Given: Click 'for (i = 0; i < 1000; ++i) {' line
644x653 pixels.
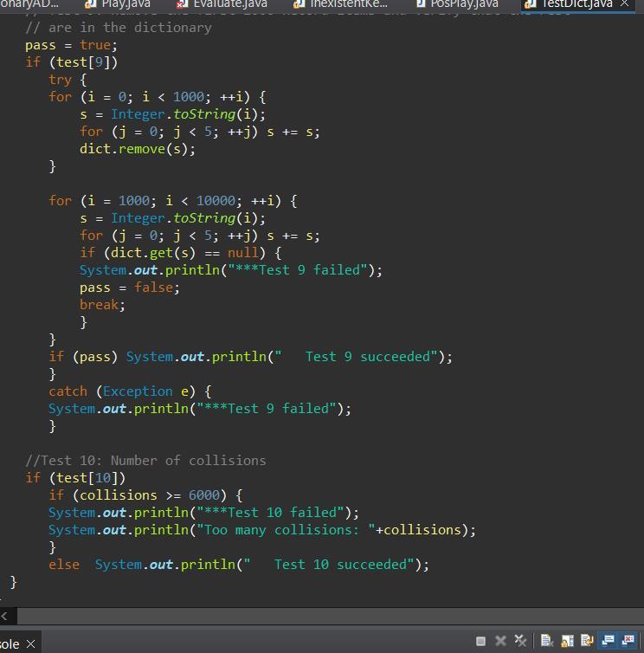Looking at the screenshot, I should coord(157,97).
